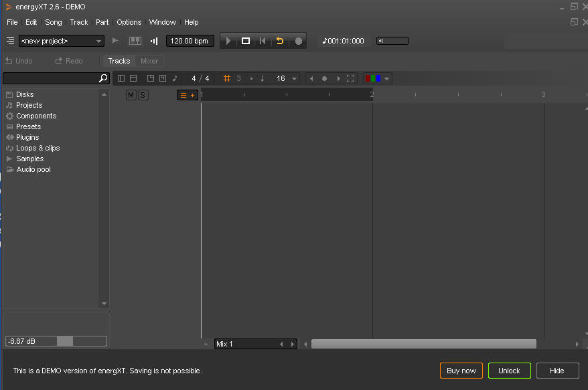Click the time signature denominator 4
This screenshot has width=588, height=390.
[207, 78]
